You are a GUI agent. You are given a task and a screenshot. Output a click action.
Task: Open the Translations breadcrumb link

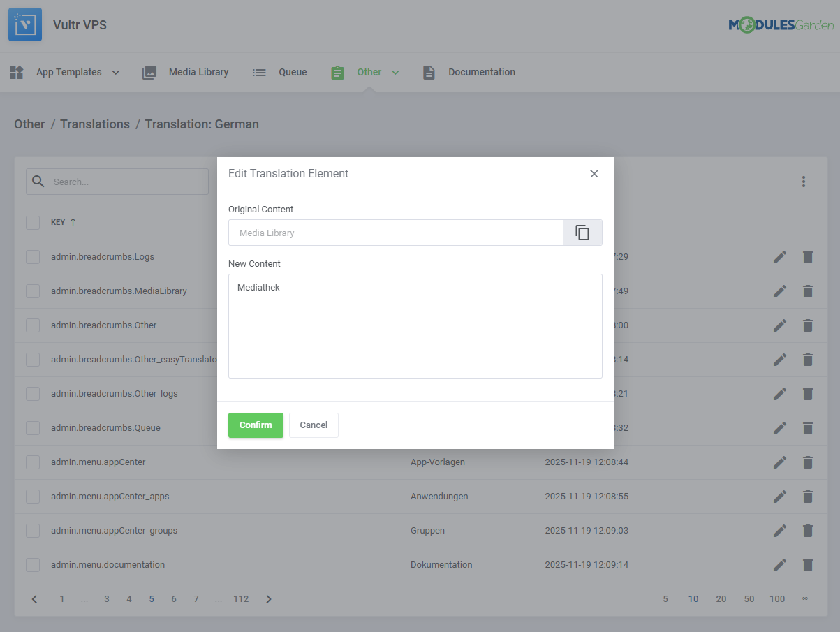[95, 124]
